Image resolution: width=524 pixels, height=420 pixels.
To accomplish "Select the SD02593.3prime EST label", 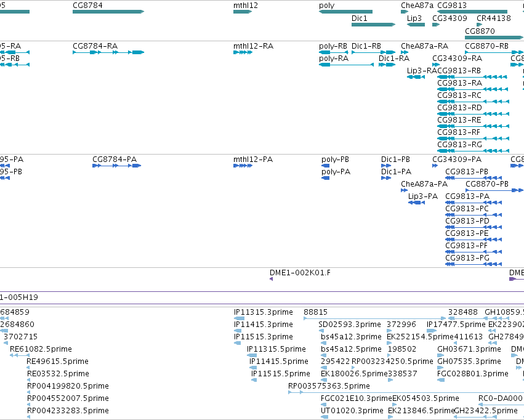I will pyautogui.click(x=350, y=325).
